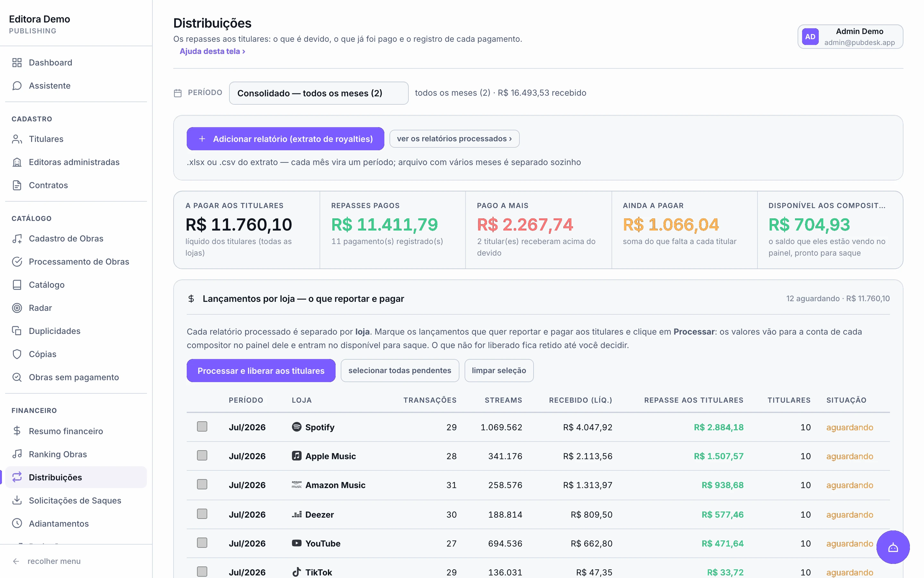Click the Titulares people icon

[x=17, y=139]
